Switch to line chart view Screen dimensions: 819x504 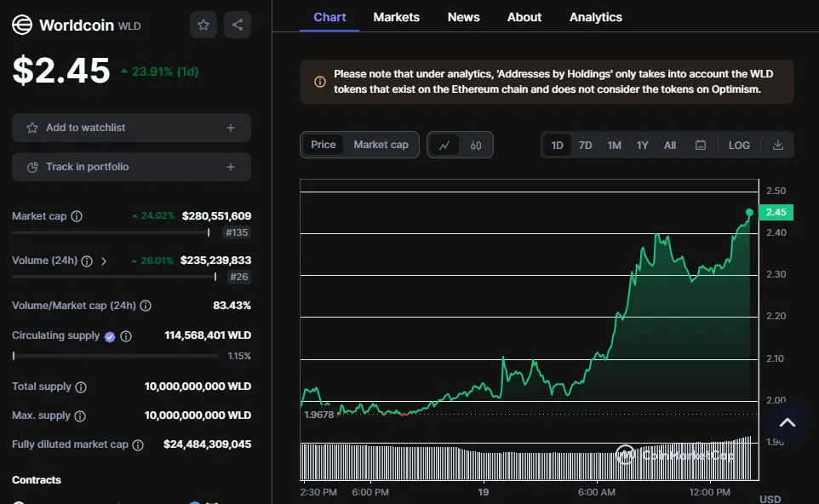[x=444, y=146]
